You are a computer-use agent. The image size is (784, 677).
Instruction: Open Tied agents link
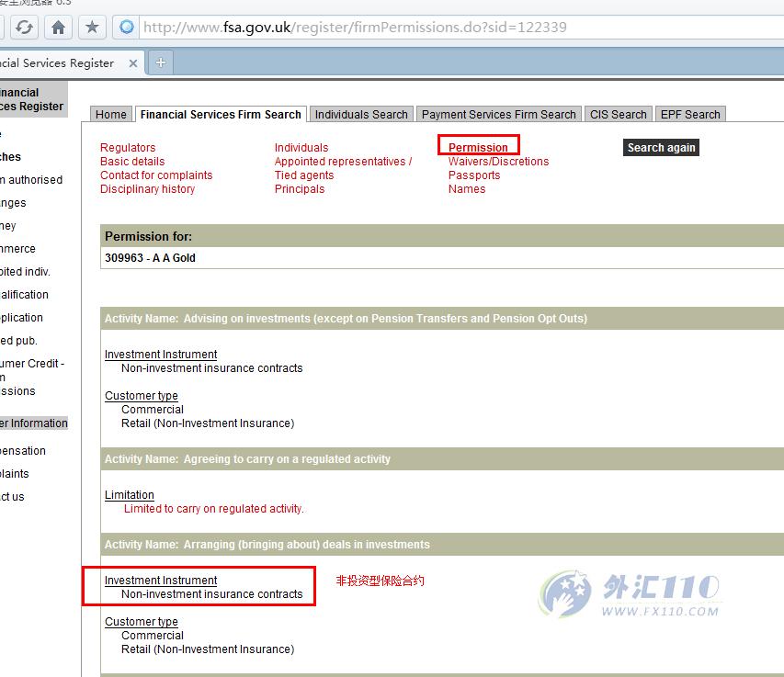click(x=304, y=175)
